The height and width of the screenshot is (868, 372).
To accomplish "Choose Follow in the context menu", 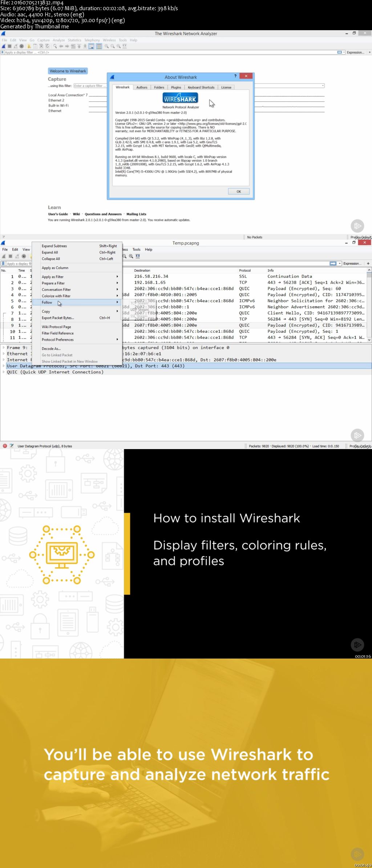I will 76,303.
